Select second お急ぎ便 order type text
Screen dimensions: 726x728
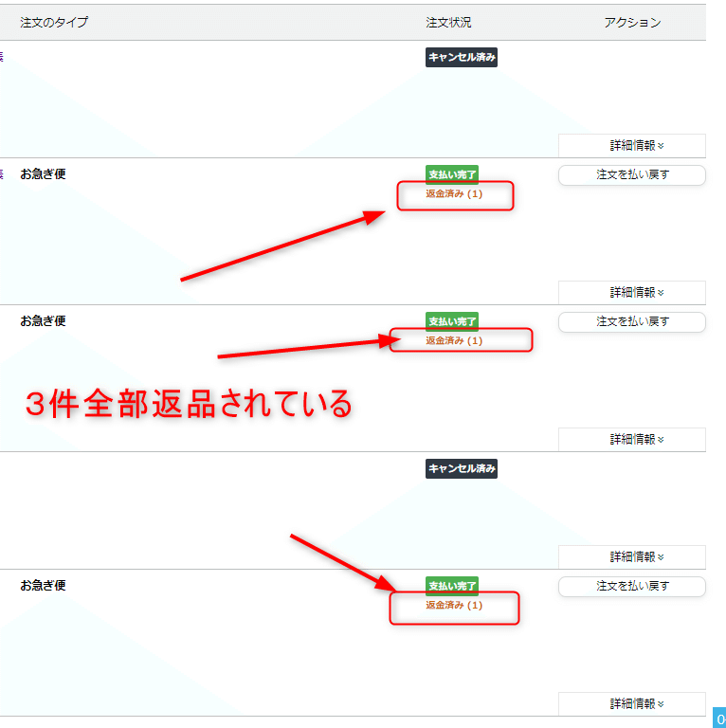coord(43,320)
